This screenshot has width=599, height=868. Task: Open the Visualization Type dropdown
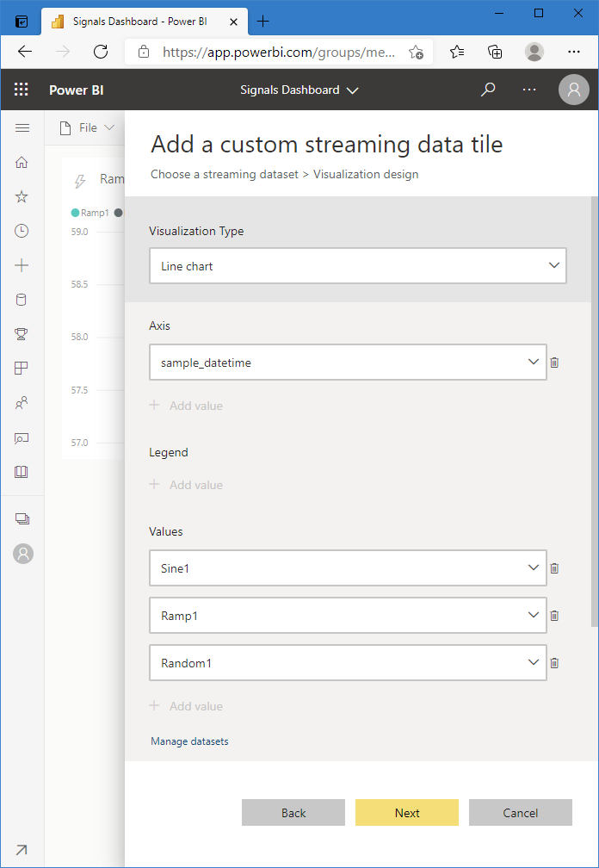[x=358, y=265]
